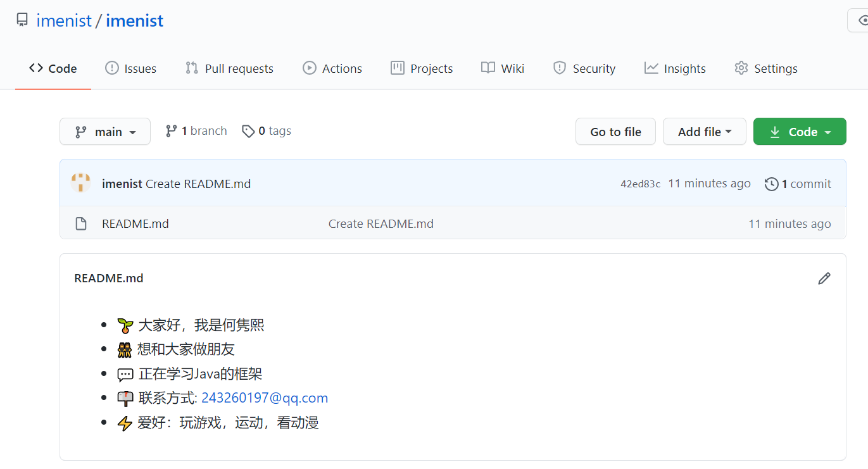Click the text 爱好：玩游戏，运动，看动漫
This screenshot has height=469, width=868.
click(x=228, y=423)
